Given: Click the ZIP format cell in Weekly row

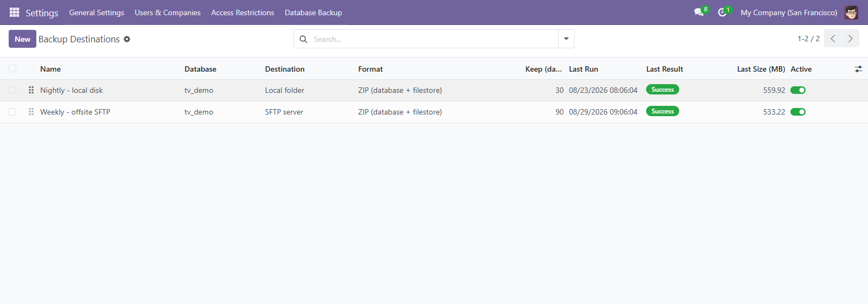Looking at the screenshot, I should pos(400,112).
